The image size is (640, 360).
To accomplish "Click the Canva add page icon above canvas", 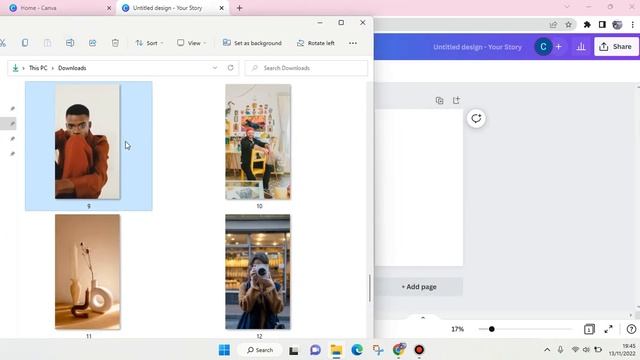I will [x=456, y=100].
